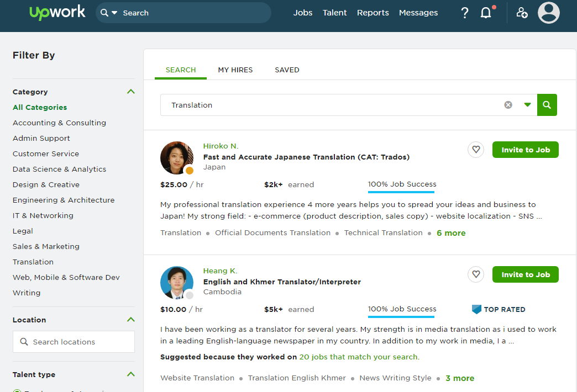Switch to the My Hires tab
Viewport: 577px width, 392px height.
tap(235, 70)
